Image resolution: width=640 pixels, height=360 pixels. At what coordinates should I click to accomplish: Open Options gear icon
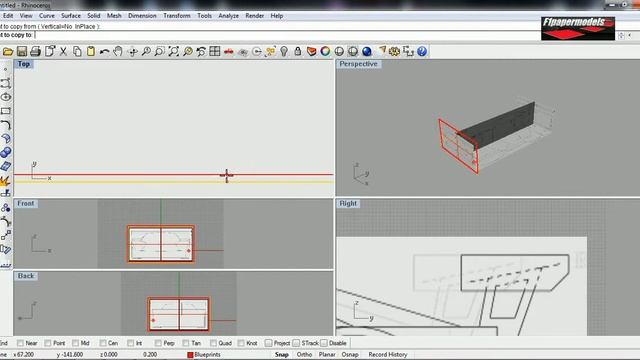394,51
